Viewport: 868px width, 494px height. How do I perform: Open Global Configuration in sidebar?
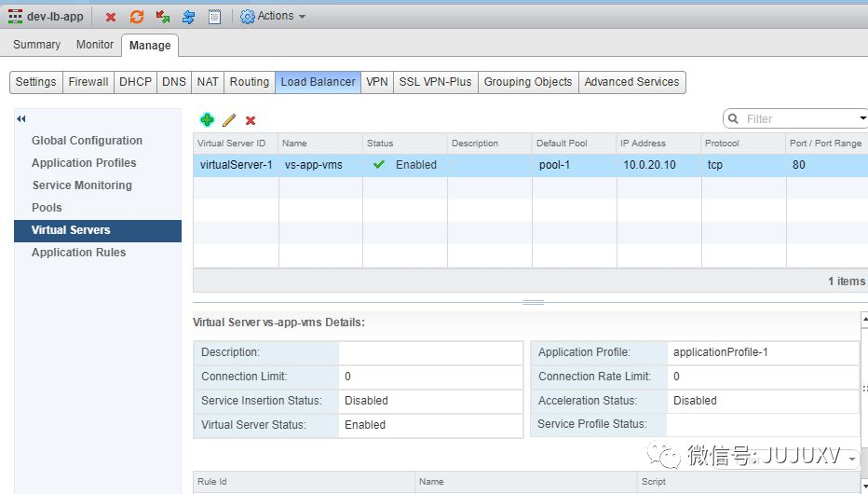(x=87, y=141)
